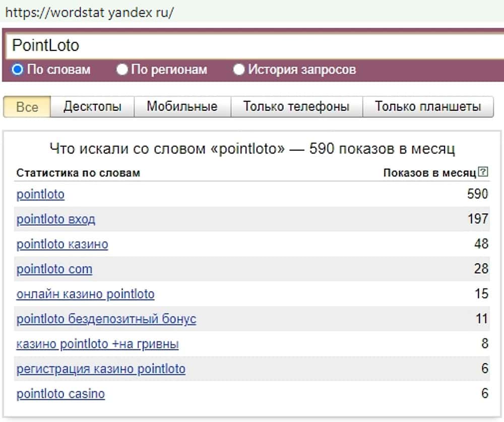This screenshot has height=422, width=504.
Task: Open the "pointloto вход" link
Action: pyautogui.click(x=55, y=220)
